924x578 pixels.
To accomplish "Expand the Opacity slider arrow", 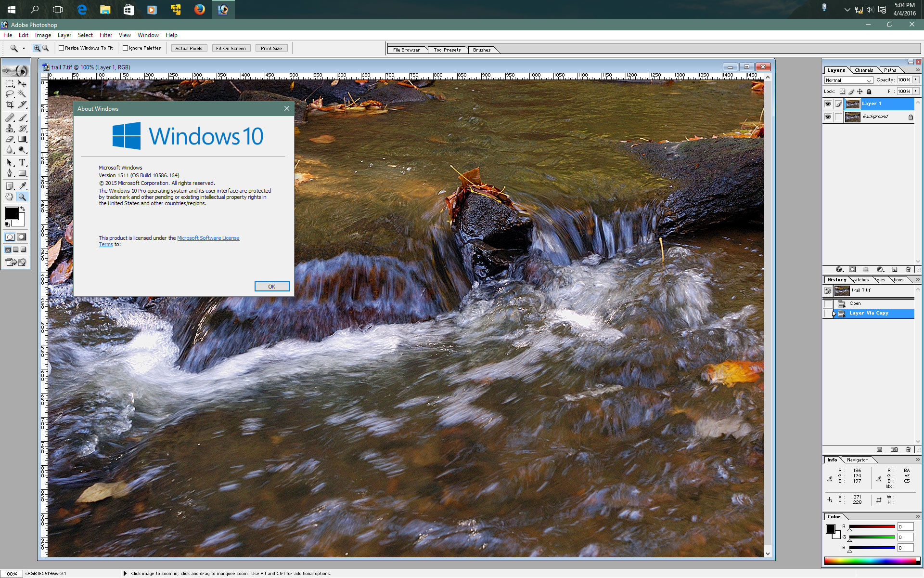I will (x=916, y=80).
